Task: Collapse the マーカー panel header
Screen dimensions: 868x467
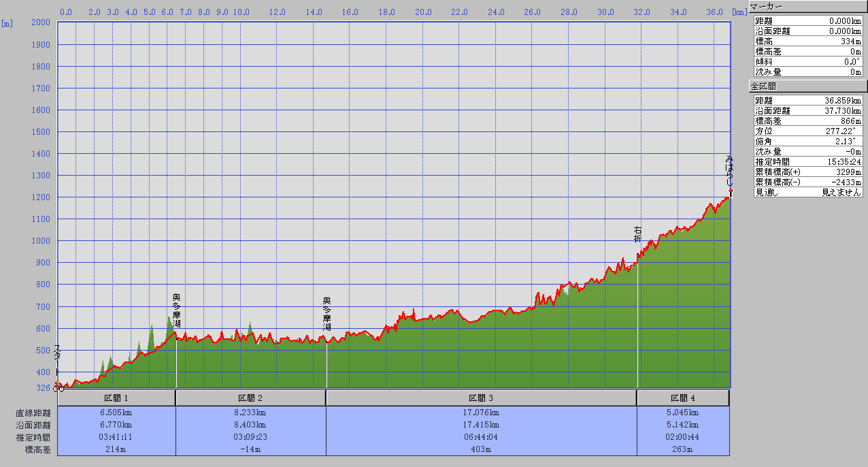Action: (807, 6)
